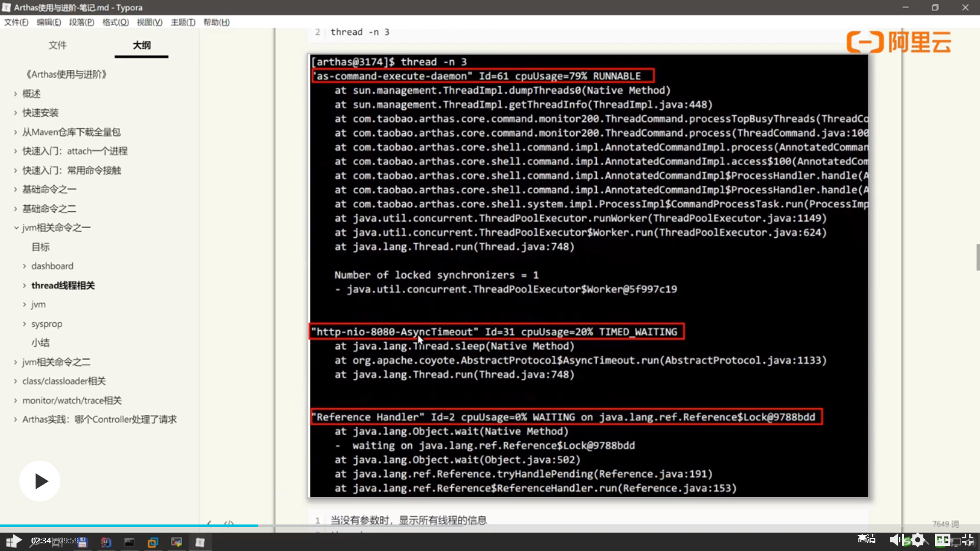Open the IntelliJ IDEA icon on the taskbar
Image resolution: width=980 pixels, height=551 pixels.
pyautogui.click(x=106, y=542)
